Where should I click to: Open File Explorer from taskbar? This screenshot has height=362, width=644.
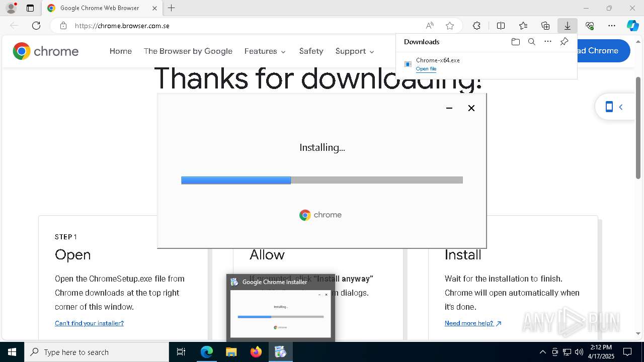pos(231,352)
